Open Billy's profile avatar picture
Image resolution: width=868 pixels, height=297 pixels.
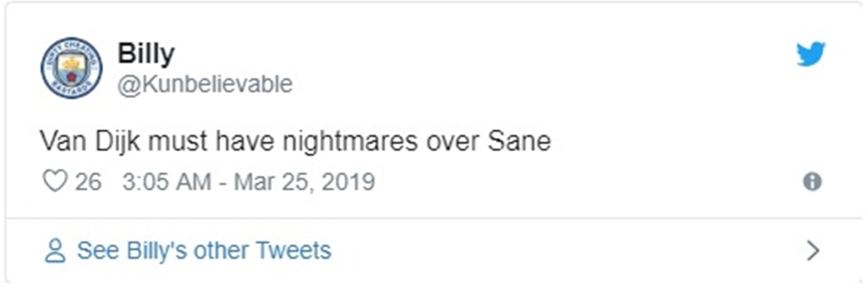click(x=71, y=68)
